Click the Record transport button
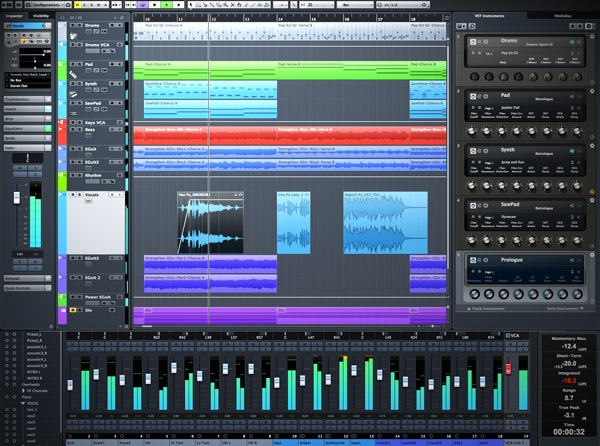 (x=178, y=5)
